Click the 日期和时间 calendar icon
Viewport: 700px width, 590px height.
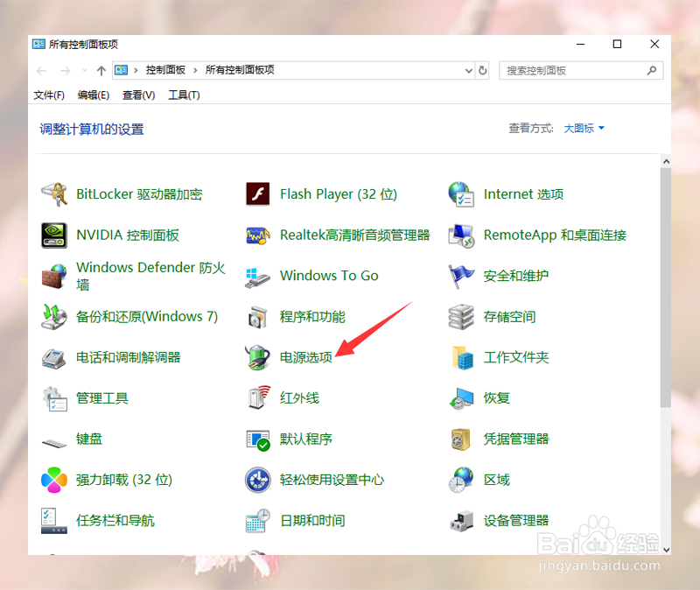(x=257, y=521)
